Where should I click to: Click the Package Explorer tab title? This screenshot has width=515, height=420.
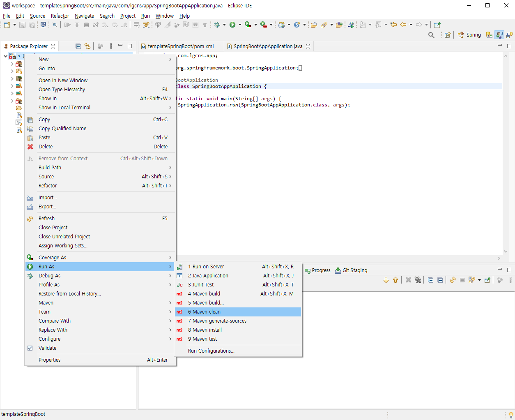(29, 46)
